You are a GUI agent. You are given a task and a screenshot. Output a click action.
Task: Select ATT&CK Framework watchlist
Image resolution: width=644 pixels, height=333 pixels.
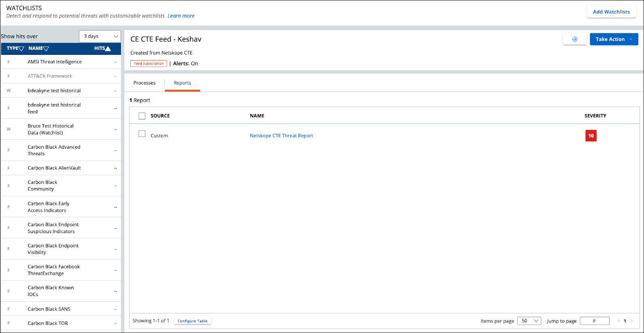pos(61,76)
